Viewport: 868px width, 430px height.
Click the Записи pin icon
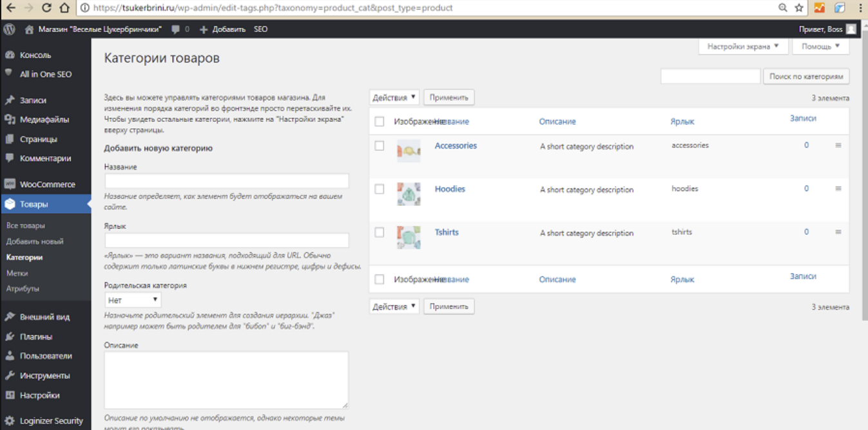tap(10, 100)
